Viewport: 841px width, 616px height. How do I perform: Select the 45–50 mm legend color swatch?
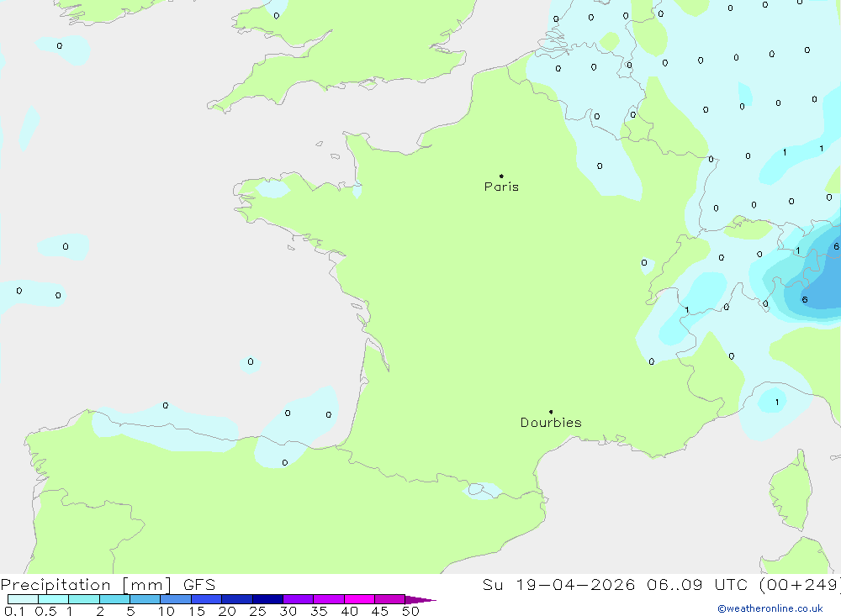(x=390, y=599)
